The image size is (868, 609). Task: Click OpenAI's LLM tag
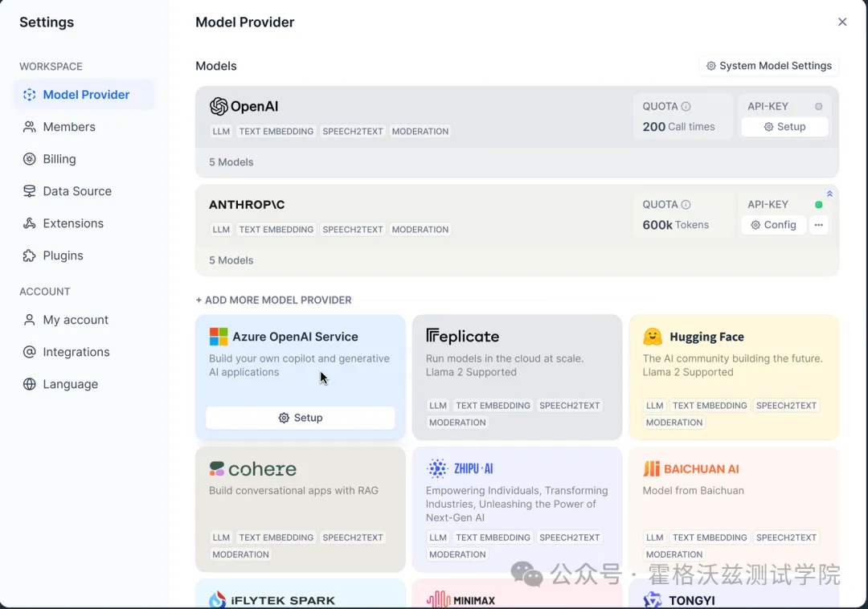(x=221, y=131)
